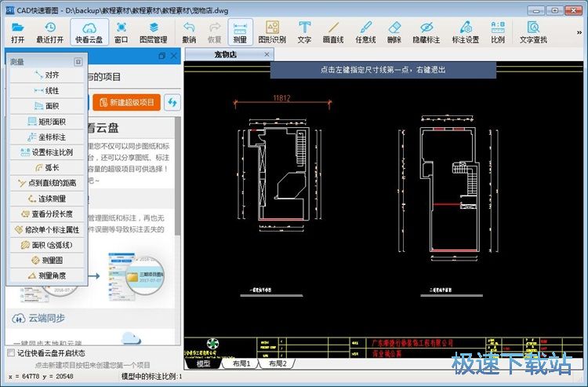Choose the 删除 eraser tool
Image resolution: width=588 pixels, height=387 pixels.
(x=394, y=31)
